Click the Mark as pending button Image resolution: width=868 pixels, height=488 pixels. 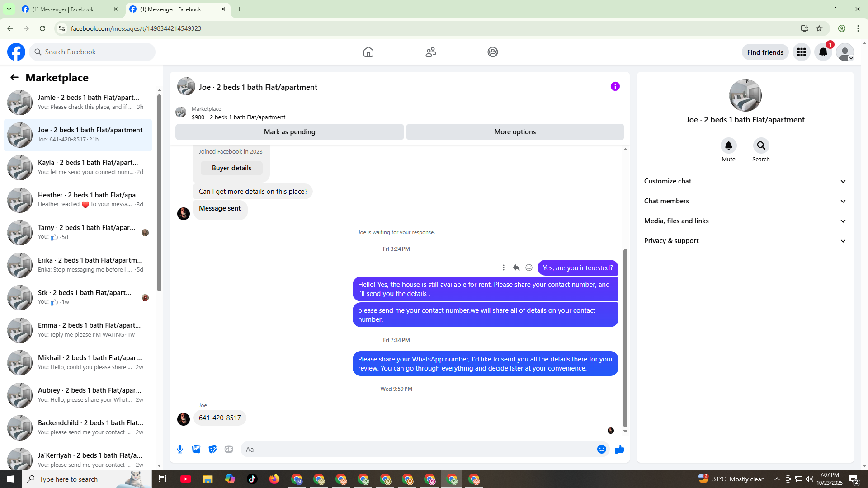[x=289, y=132]
